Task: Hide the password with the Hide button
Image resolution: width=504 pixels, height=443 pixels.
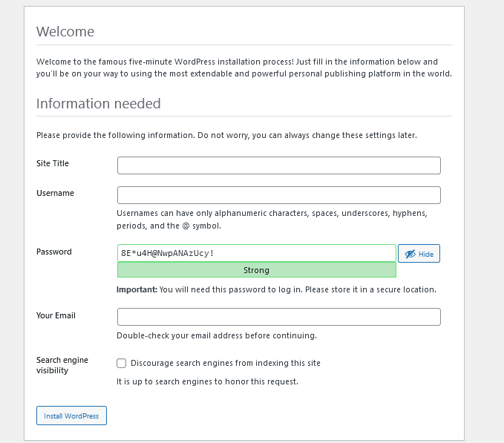Action: (419, 254)
